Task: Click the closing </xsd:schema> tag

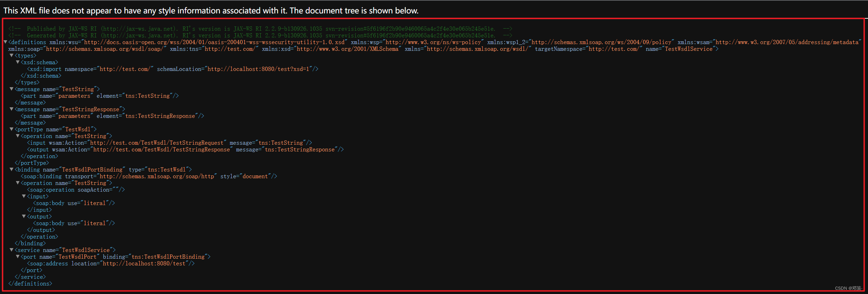Action: [41, 76]
